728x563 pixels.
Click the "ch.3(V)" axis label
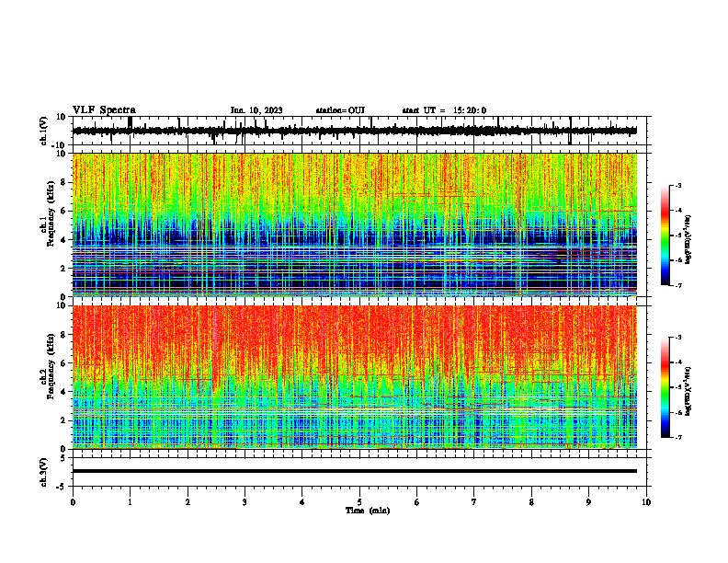[x=44, y=473]
